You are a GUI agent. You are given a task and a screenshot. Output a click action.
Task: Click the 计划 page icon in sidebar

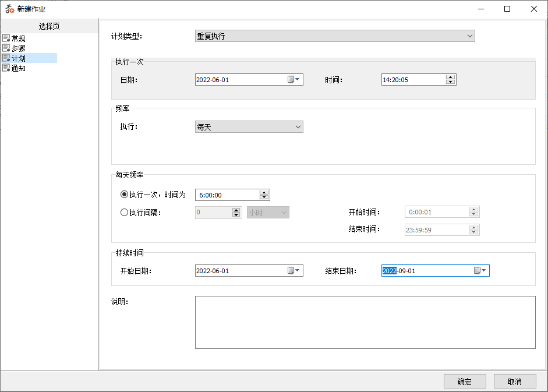[x=6, y=58]
